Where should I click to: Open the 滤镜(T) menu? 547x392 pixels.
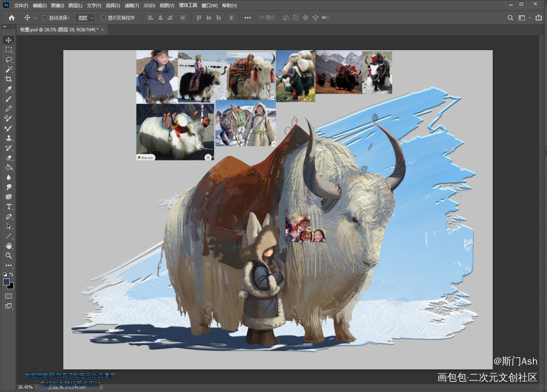tap(132, 5)
